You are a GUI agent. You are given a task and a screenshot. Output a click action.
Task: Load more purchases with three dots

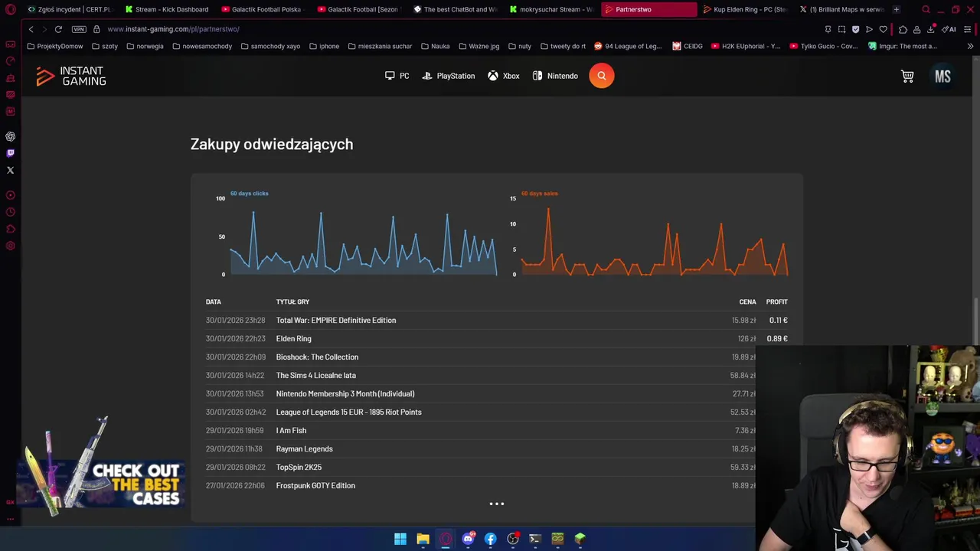pyautogui.click(x=497, y=504)
